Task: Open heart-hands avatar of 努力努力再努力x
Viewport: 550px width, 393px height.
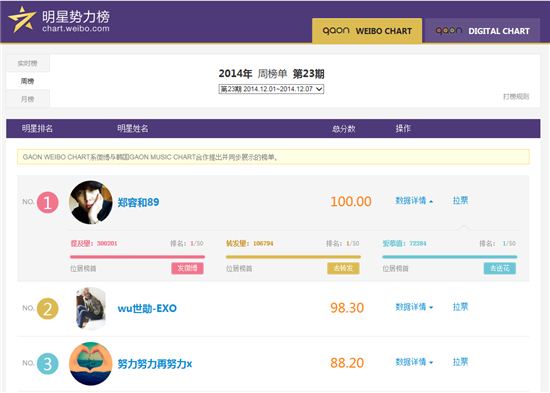Action: point(91,364)
